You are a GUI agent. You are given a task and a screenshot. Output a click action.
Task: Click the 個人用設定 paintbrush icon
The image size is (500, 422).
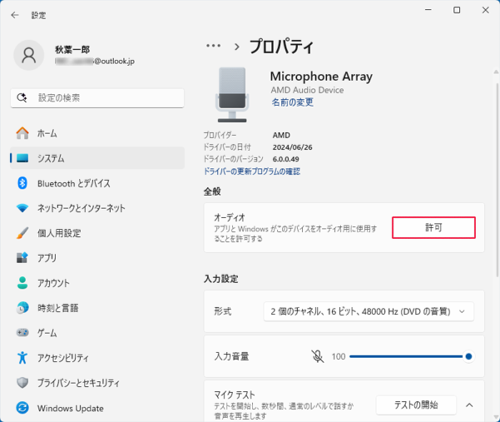[x=22, y=233]
